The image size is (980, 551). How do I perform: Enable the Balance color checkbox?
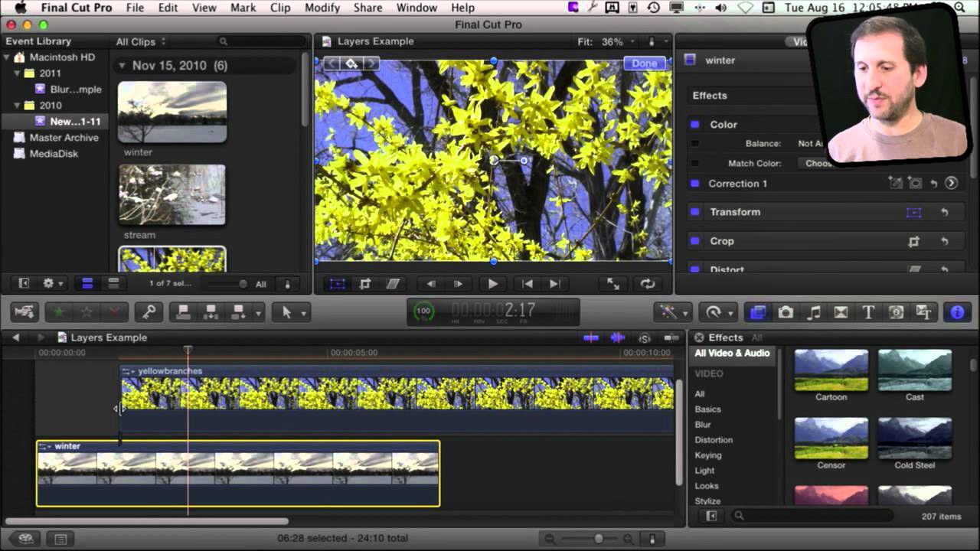(x=695, y=144)
